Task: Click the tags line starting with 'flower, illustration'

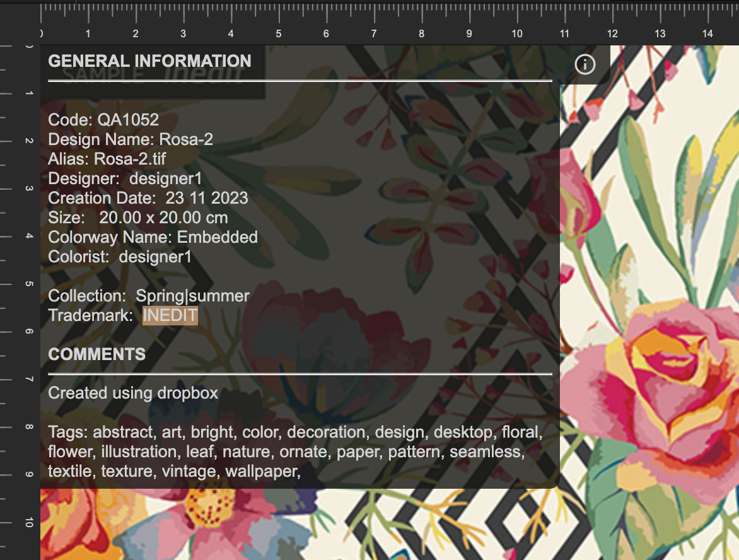Action: tap(286, 452)
